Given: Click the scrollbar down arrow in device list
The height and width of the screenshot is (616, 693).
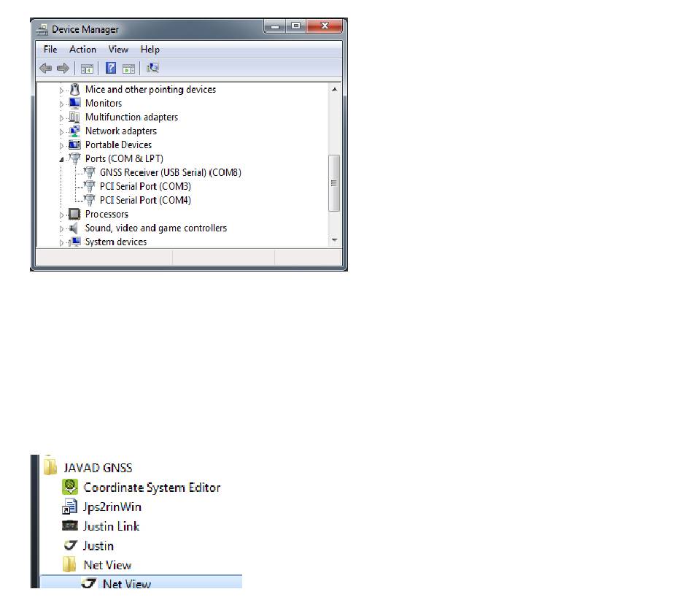Looking at the screenshot, I should coord(335,240).
